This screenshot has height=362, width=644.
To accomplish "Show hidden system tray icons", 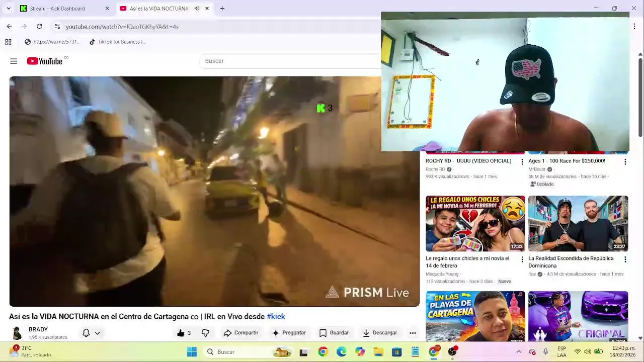I will click(x=519, y=352).
